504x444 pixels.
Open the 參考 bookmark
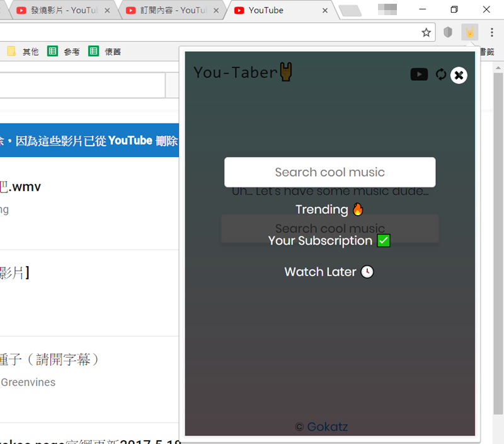(64, 52)
